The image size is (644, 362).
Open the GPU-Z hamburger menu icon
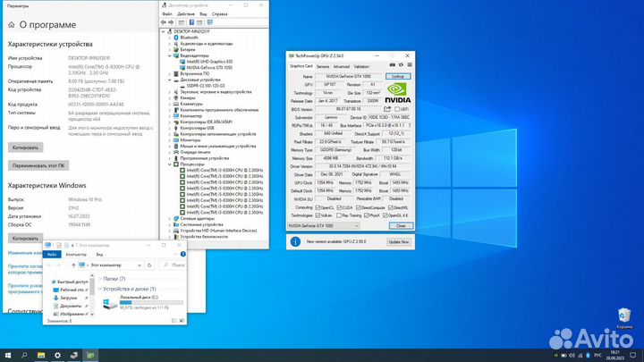click(x=410, y=65)
